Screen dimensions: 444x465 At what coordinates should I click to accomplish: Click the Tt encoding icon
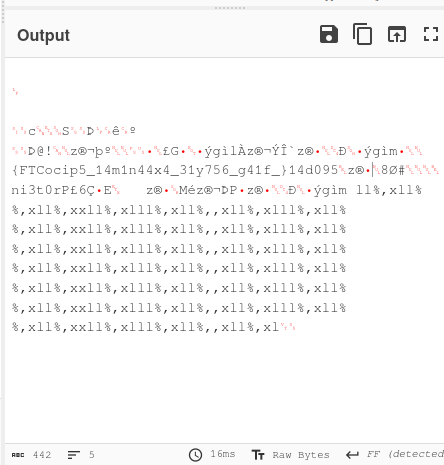point(258,455)
